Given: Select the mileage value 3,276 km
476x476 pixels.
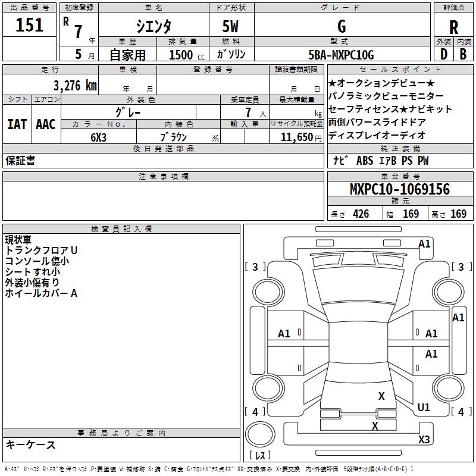Looking at the screenshot, I should (x=76, y=86).
